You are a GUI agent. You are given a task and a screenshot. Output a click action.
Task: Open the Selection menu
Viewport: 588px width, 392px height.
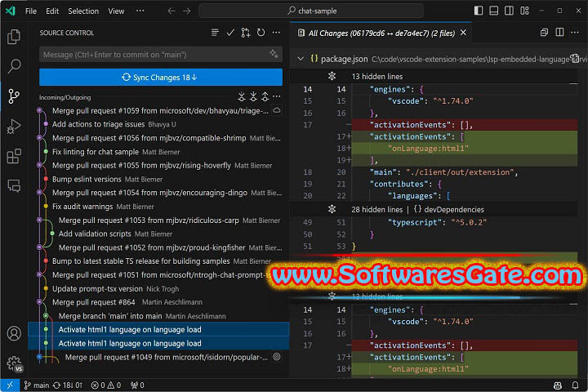tap(83, 11)
